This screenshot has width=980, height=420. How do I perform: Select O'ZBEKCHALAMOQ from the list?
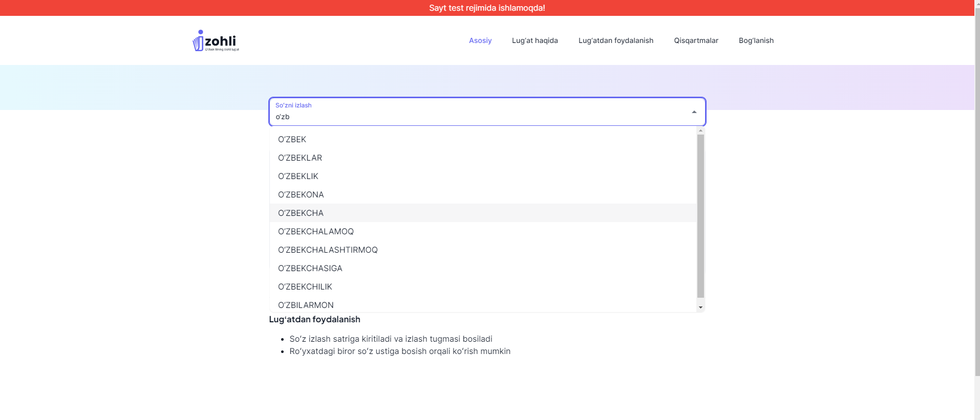click(316, 231)
